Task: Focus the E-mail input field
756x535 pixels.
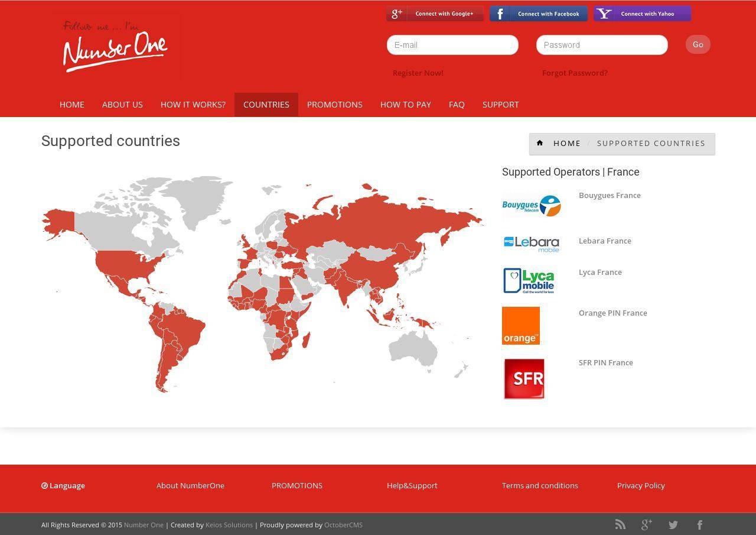Action: (x=452, y=45)
